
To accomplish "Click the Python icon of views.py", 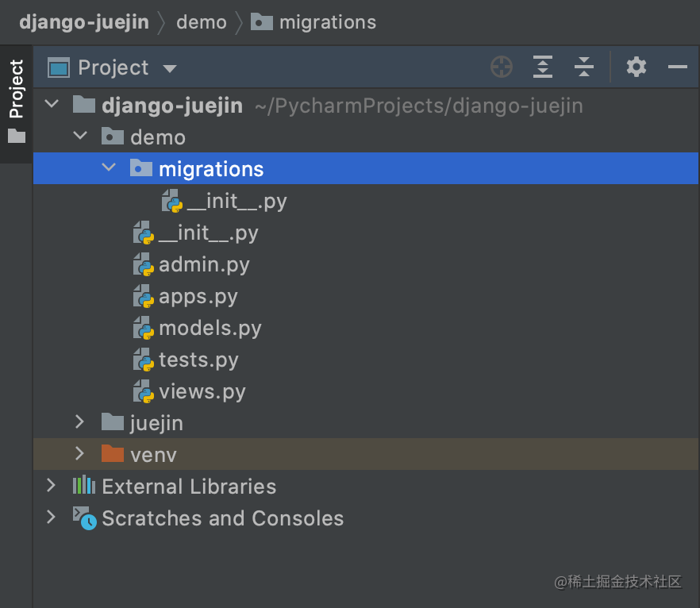I will pos(144,391).
